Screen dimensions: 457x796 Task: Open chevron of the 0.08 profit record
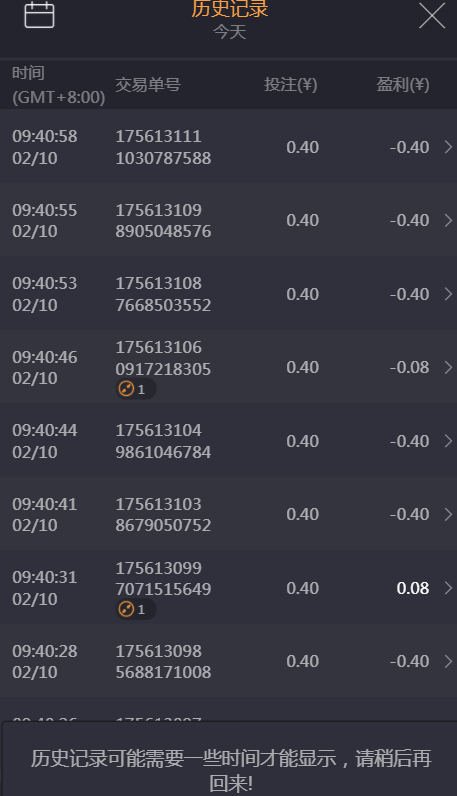(448, 588)
